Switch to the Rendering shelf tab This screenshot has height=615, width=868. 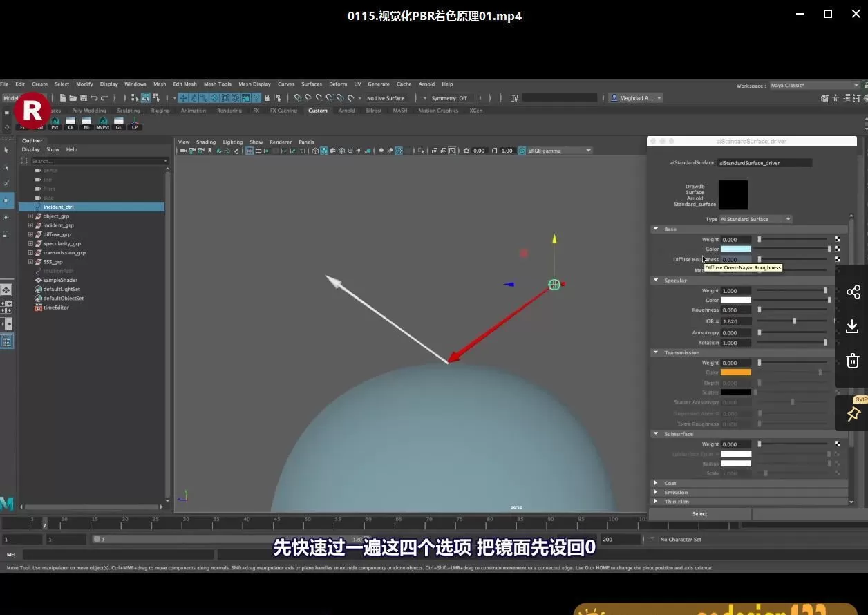(x=228, y=111)
